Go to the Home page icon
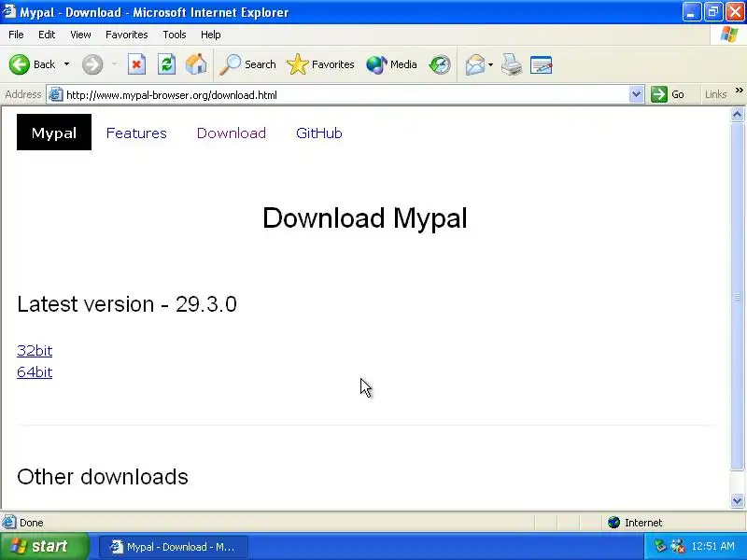747x560 pixels. click(x=196, y=64)
